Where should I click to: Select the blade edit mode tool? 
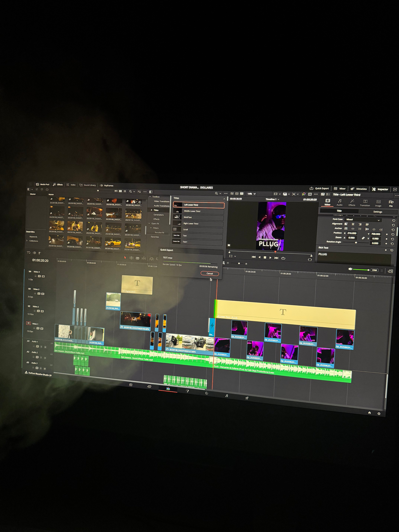[138, 258]
